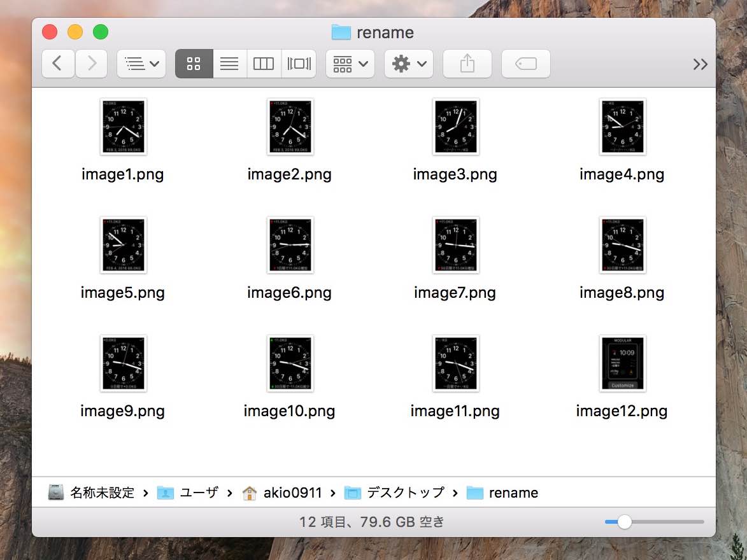Click the hard disk icon in path bar

pos(56,493)
